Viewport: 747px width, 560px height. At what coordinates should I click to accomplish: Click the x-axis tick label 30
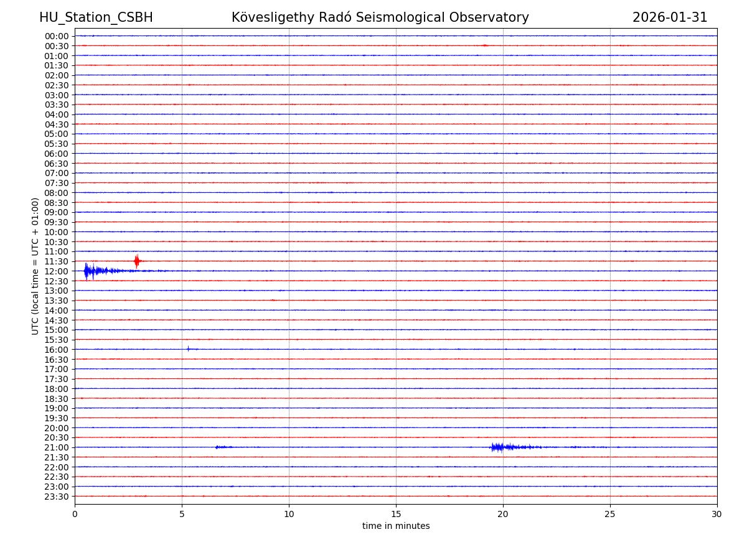click(717, 515)
